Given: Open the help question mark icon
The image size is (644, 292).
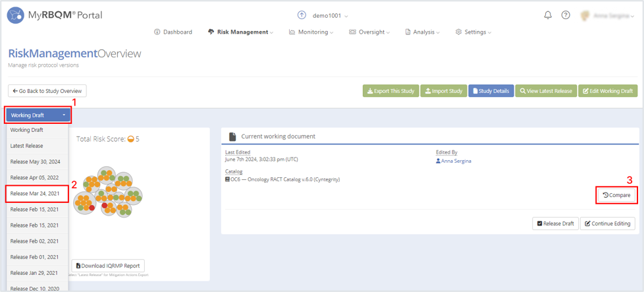Looking at the screenshot, I should click(566, 15).
